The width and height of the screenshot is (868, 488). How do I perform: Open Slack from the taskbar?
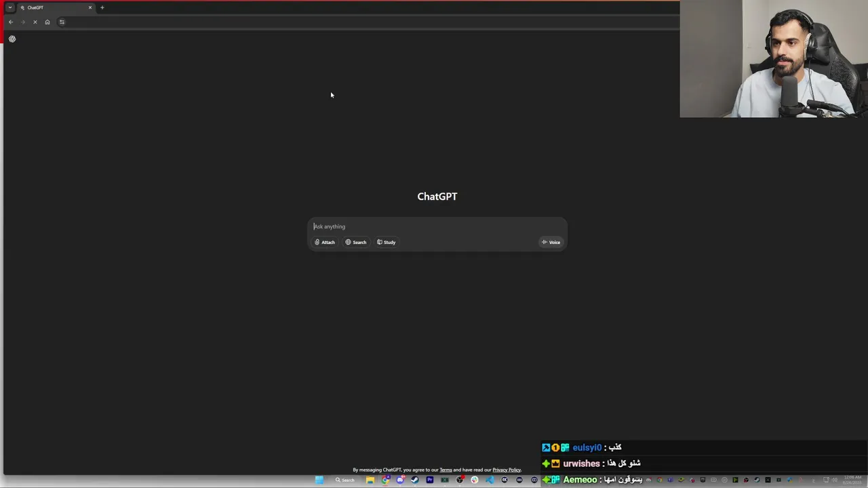pyautogui.click(x=475, y=480)
